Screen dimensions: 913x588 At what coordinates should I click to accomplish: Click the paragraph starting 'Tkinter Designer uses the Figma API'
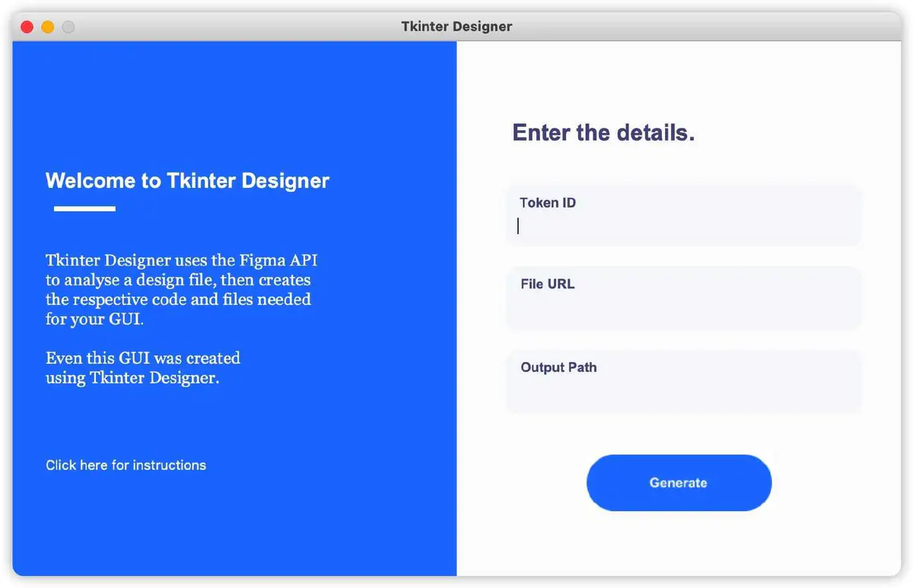click(x=181, y=290)
